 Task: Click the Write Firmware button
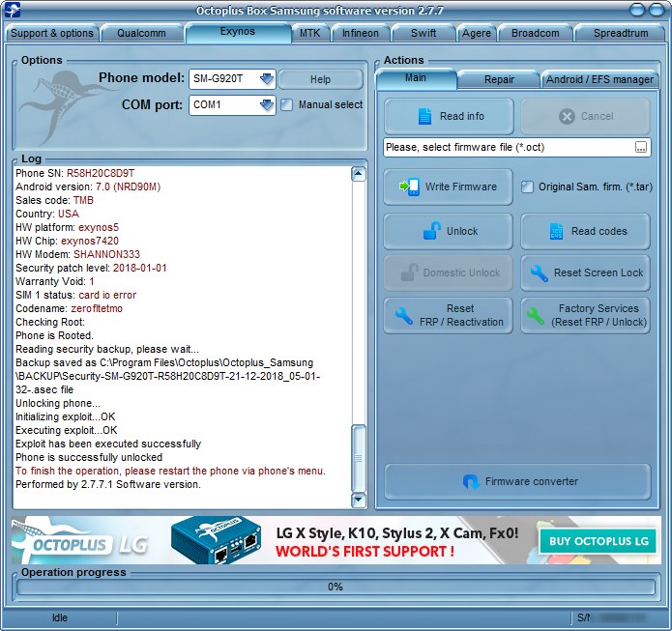click(x=449, y=186)
